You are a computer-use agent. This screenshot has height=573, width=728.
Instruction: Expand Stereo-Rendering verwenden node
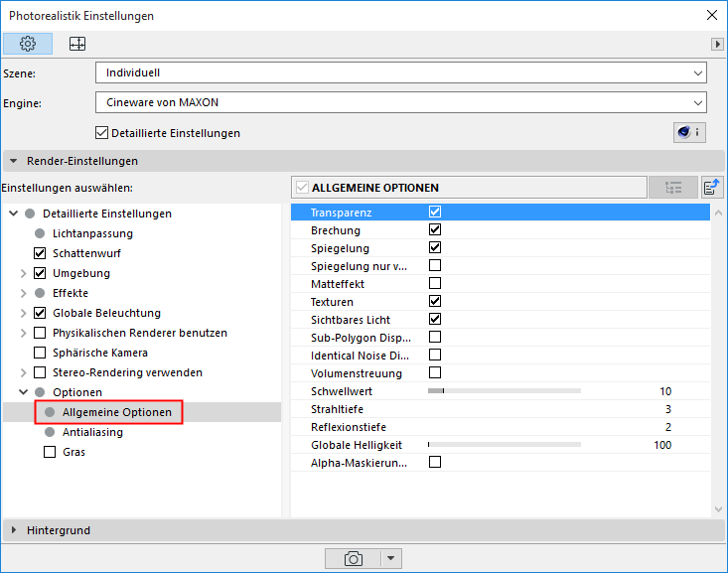click(x=23, y=372)
